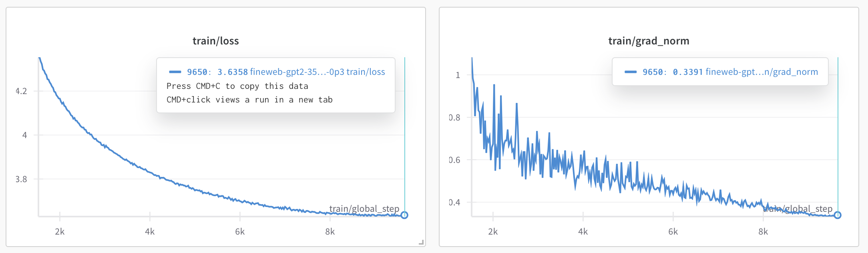
Task: Click the 4k x-axis tick on grad_norm chart
Action: [x=583, y=231]
